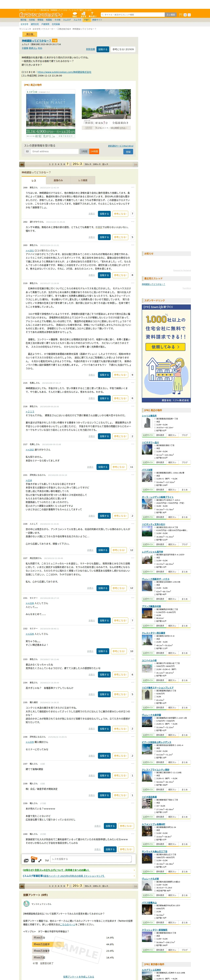Open the … menu on post 202
Screen dimensions: 210x980
(x=133, y=221)
